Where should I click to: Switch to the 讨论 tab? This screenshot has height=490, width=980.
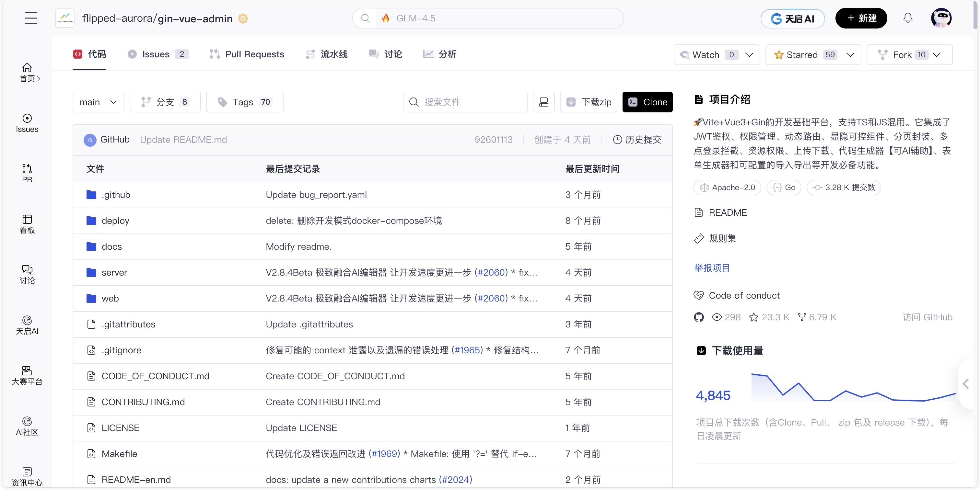[x=385, y=54]
